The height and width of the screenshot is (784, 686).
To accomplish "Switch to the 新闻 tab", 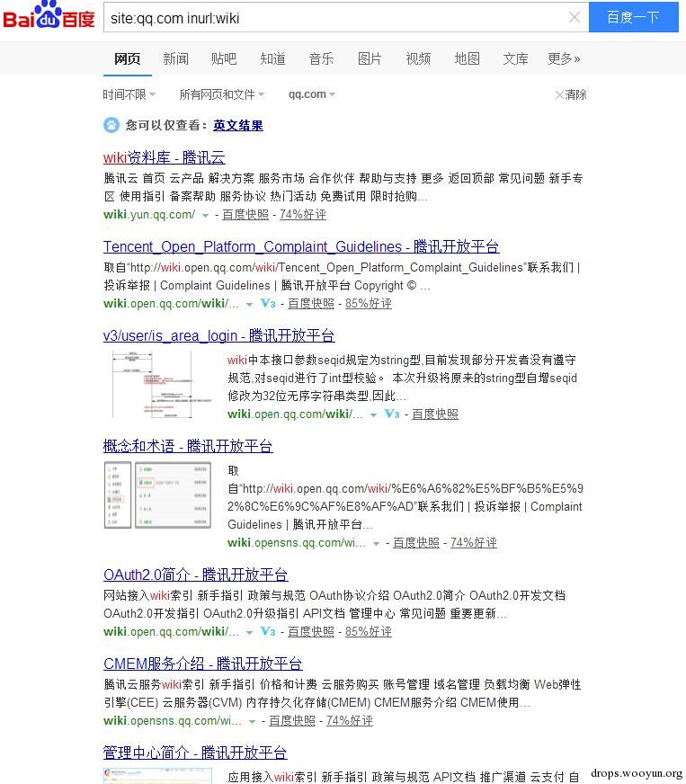I will pyautogui.click(x=175, y=58).
